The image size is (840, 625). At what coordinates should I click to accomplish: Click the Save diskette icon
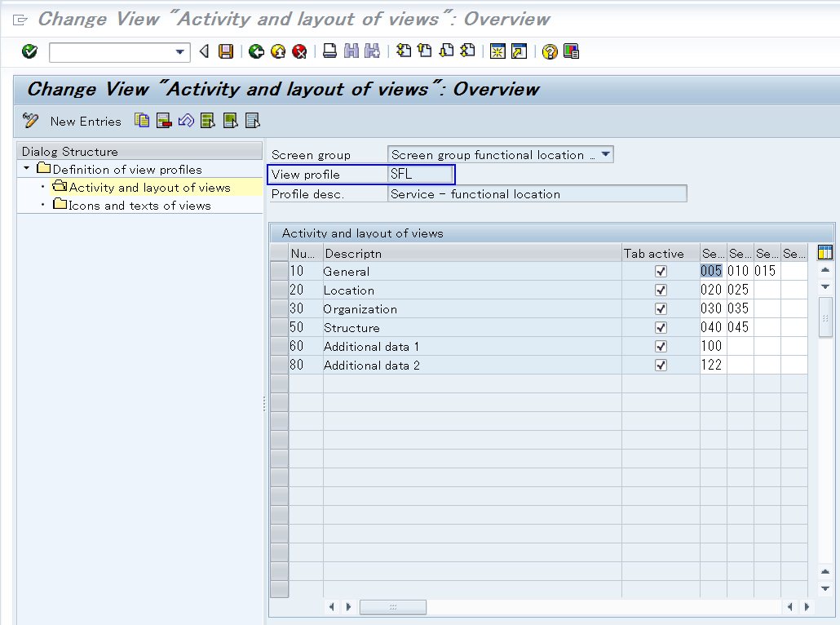coord(226,51)
